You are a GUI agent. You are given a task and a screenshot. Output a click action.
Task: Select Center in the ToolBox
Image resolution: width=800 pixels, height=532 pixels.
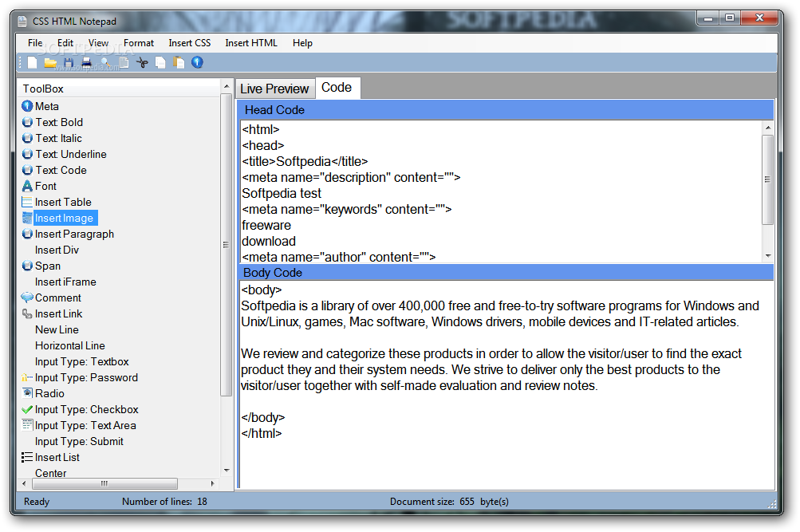tap(50, 473)
